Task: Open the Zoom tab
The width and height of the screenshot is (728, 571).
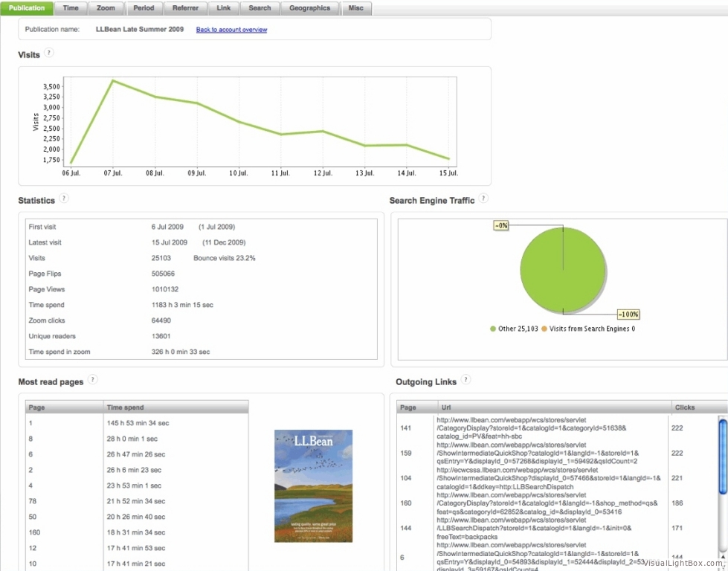Action: [106, 8]
